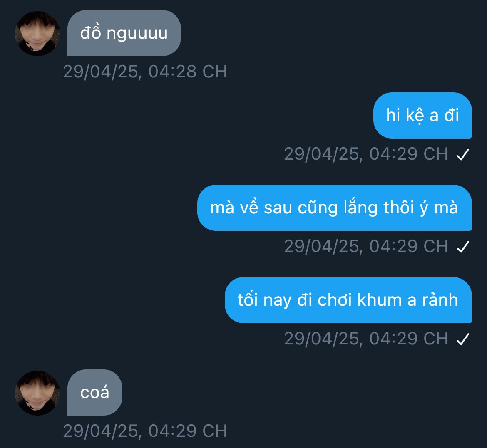Click the timestamp under "tối nay đi chơi" message
The width and height of the screenshot is (487, 448).
click(366, 339)
